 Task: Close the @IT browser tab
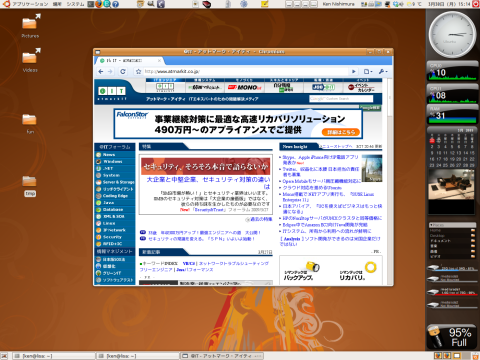(x=159, y=61)
